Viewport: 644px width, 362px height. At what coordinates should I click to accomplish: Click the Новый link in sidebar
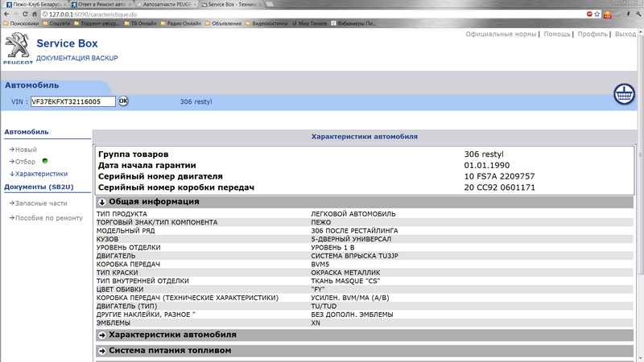(x=26, y=150)
